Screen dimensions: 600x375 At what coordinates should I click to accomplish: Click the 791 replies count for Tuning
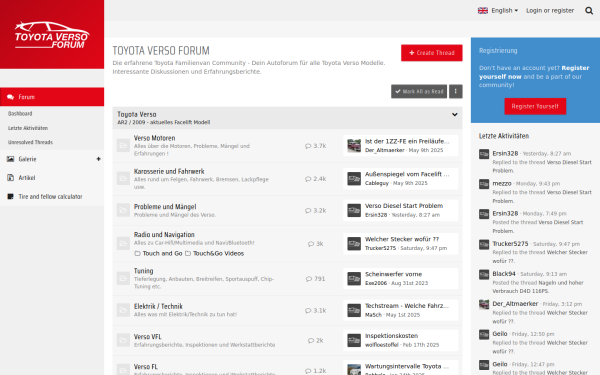tap(316, 279)
